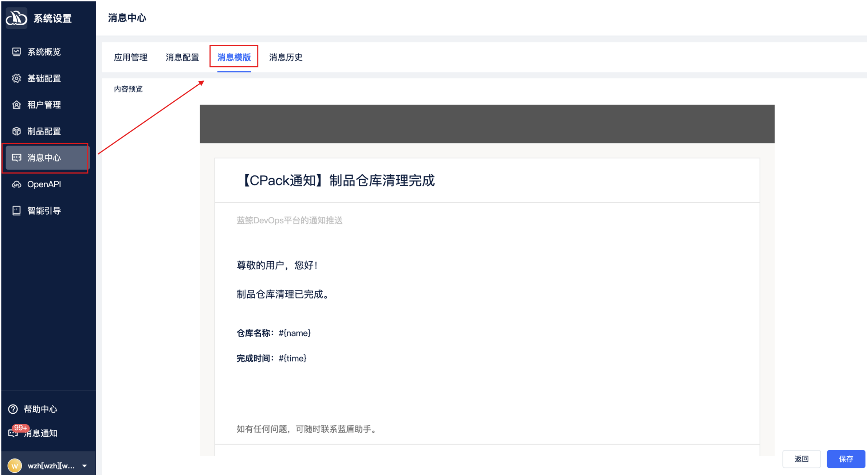Switch to the 应用管理 tab

click(130, 57)
